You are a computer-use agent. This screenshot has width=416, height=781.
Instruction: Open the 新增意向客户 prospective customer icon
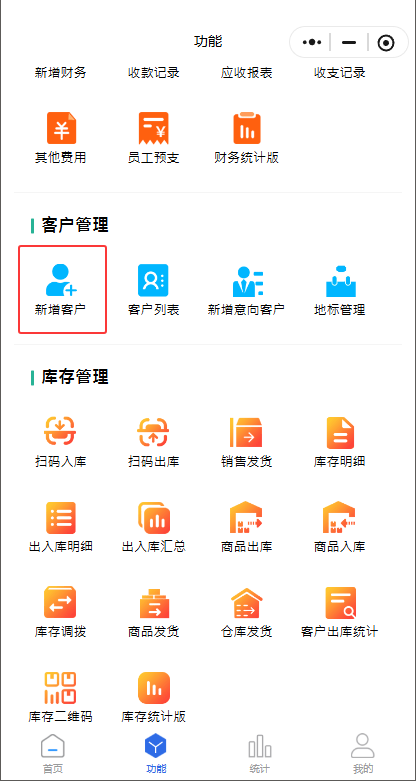[246, 281]
